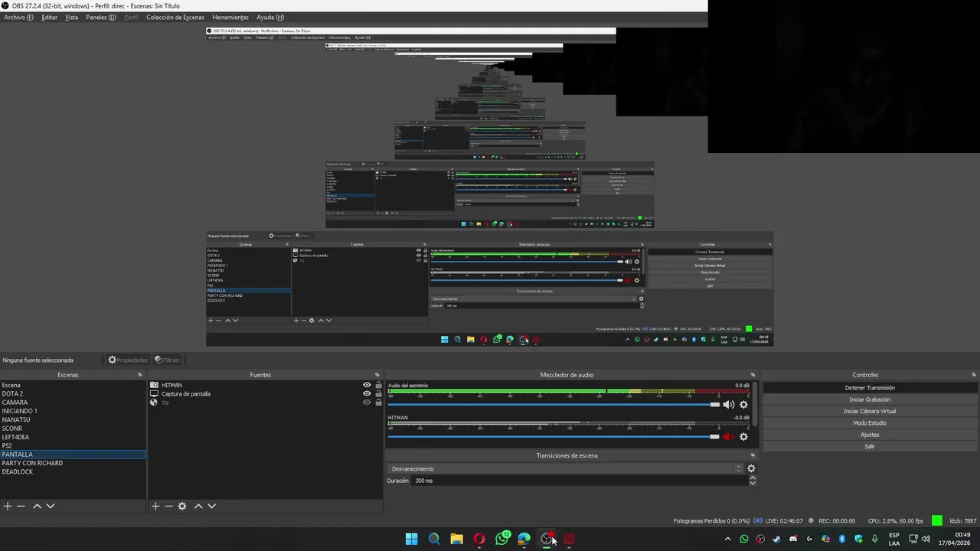Click the Duración 300 ms field

580,481
